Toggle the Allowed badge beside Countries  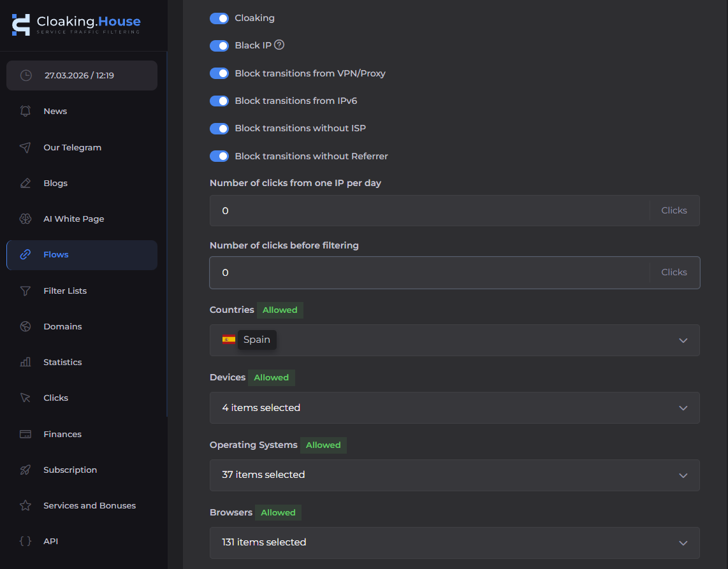[x=280, y=310]
